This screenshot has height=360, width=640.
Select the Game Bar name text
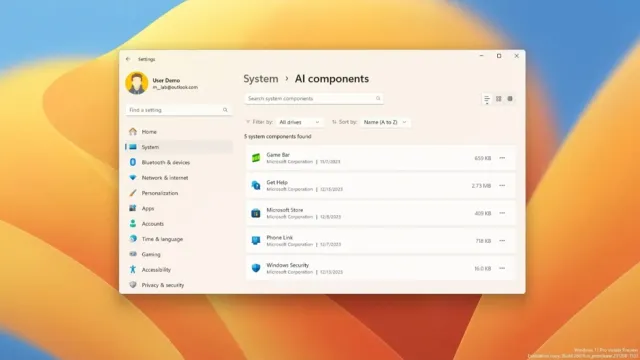click(x=278, y=155)
